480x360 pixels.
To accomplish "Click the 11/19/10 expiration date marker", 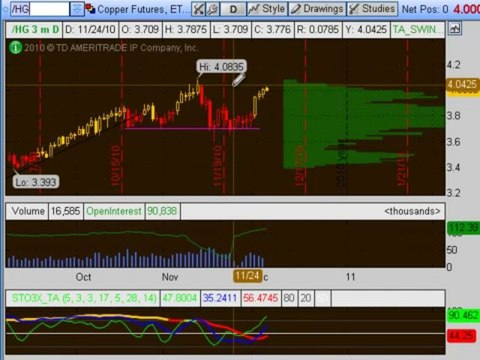I will coord(217,165).
